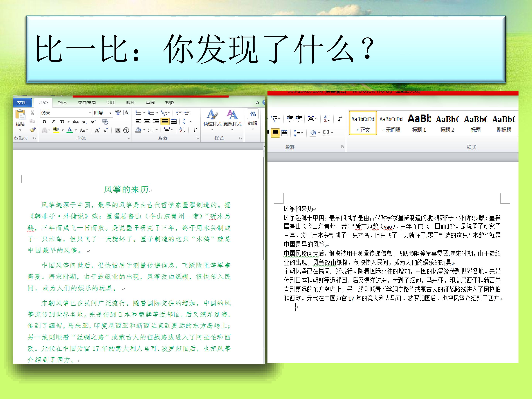
Task: Switch to the 页面布局 tab
Action: (87, 103)
